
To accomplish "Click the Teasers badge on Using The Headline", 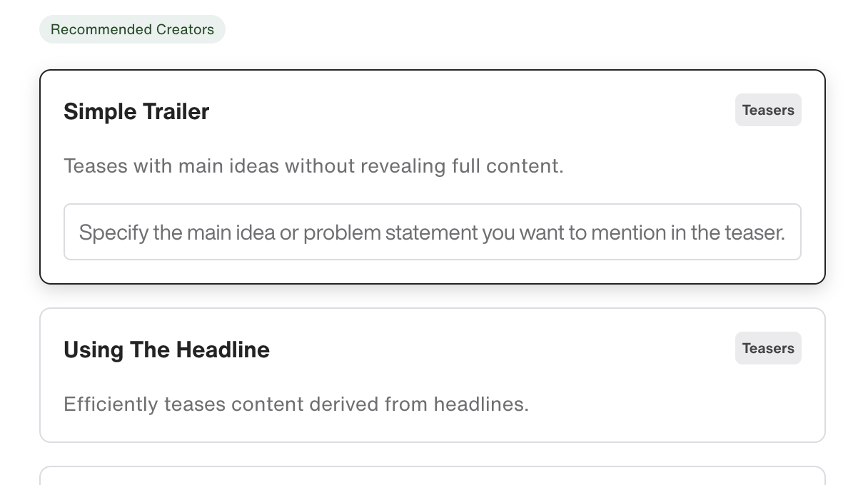I will (768, 348).
